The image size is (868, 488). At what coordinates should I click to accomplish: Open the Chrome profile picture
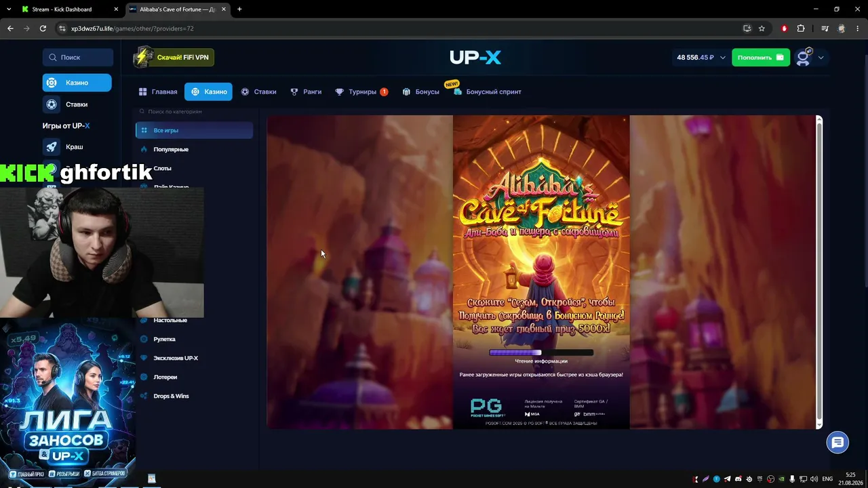[x=842, y=28]
